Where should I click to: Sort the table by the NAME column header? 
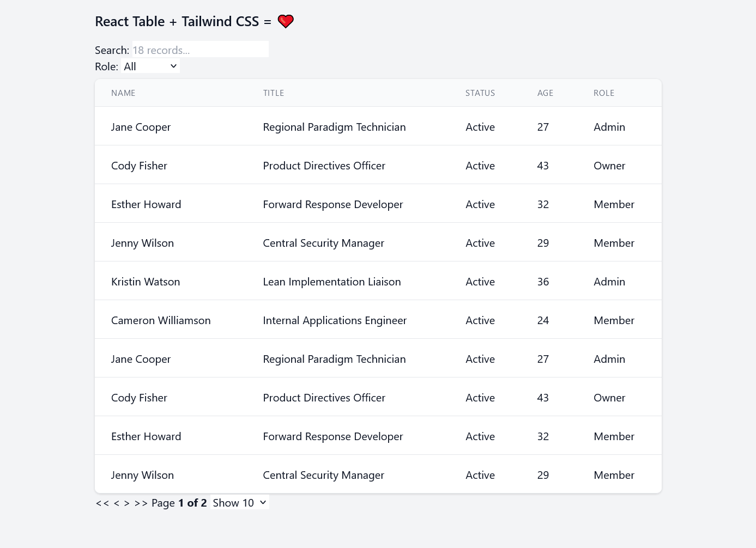[x=123, y=93]
